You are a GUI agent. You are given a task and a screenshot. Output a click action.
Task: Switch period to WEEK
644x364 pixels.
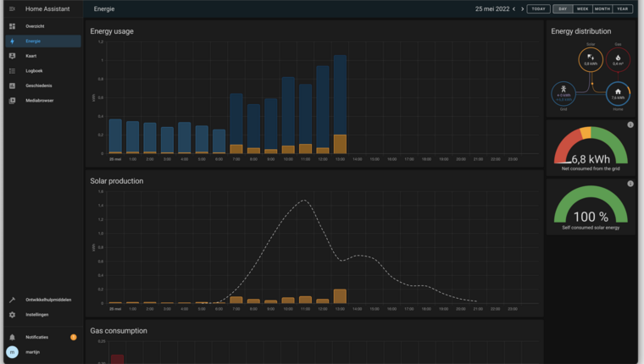(582, 8)
